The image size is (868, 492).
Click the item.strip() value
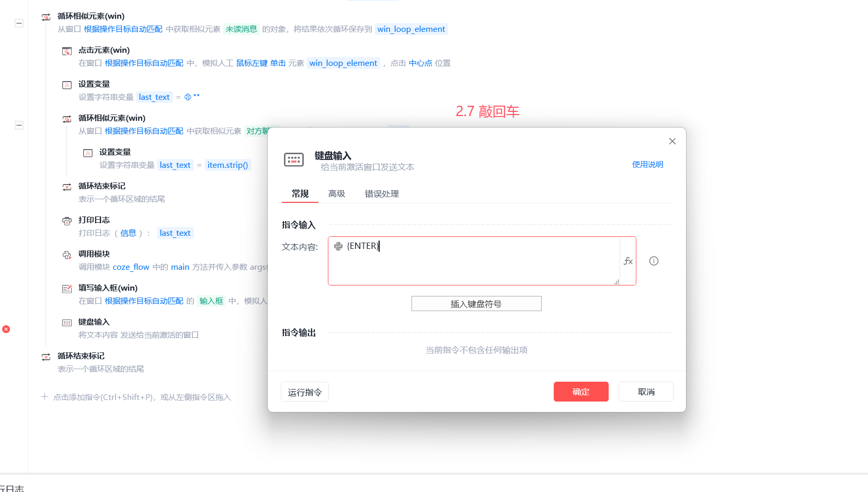click(x=227, y=165)
